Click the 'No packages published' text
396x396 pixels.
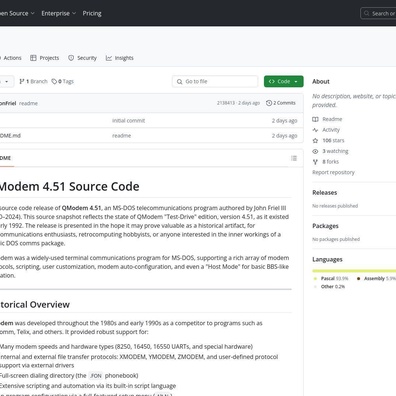point(336,239)
